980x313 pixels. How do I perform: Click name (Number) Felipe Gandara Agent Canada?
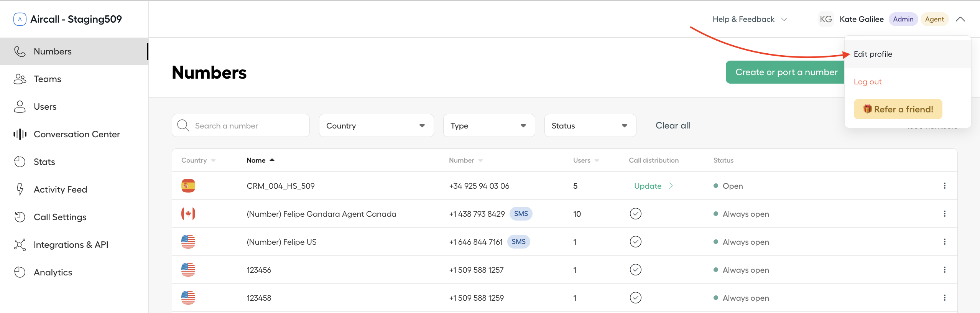[x=321, y=214]
